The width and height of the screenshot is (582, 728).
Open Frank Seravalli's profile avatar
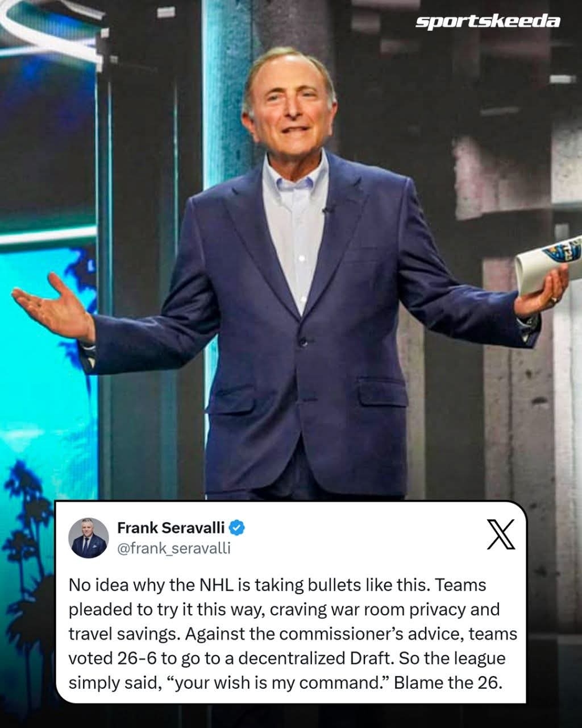pos(89,537)
